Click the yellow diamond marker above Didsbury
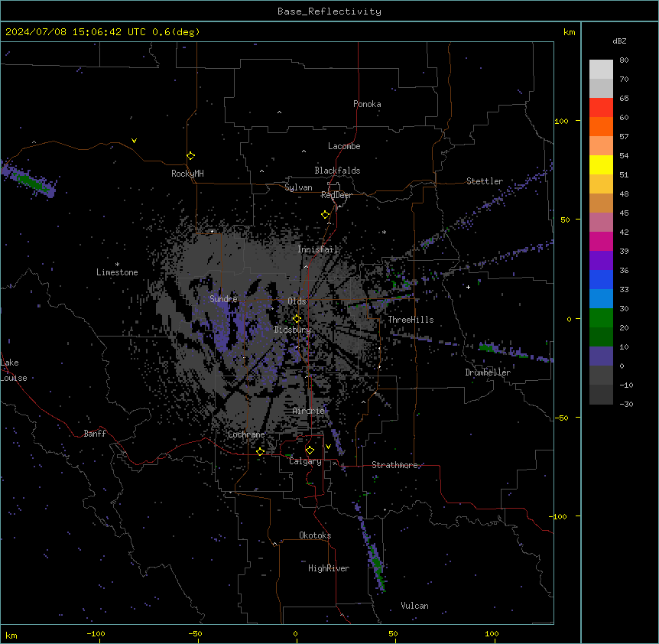The height and width of the screenshot is (644, 659). (297, 319)
